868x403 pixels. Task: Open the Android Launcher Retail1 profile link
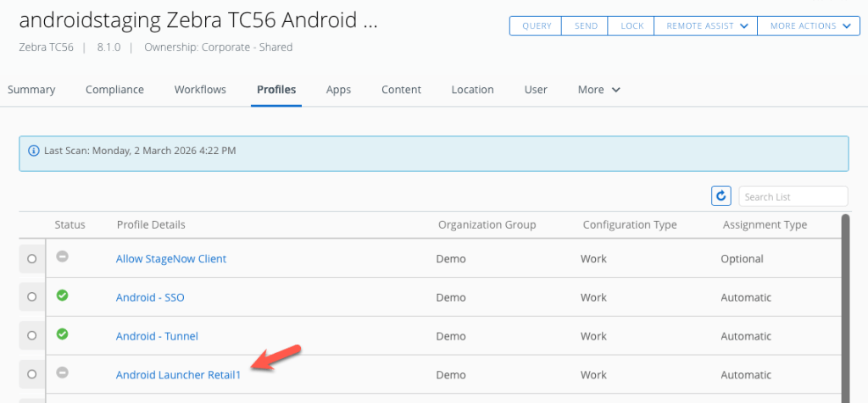tap(178, 375)
